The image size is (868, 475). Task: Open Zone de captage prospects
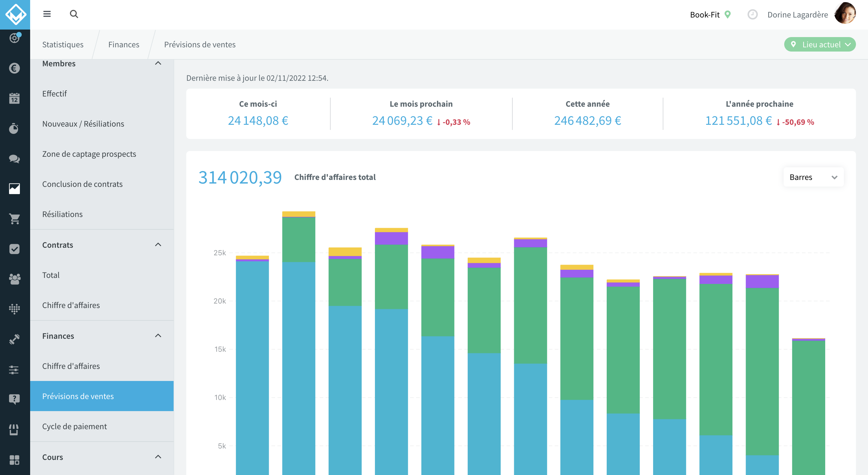[102, 154]
